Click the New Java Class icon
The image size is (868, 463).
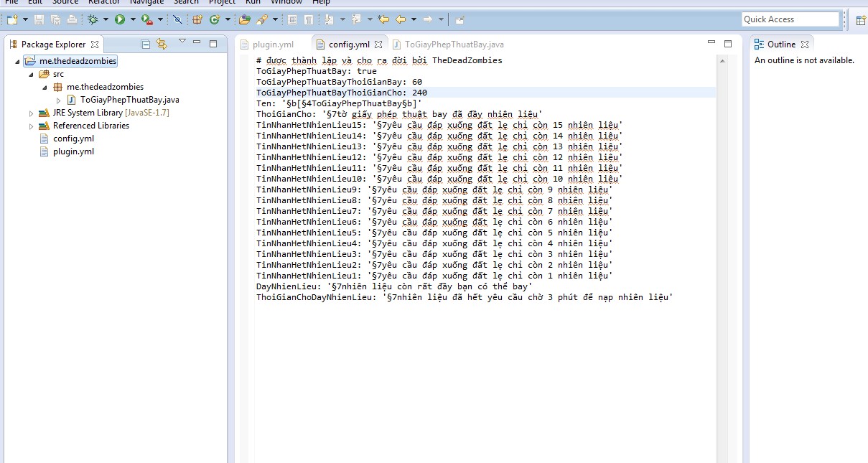(214, 19)
